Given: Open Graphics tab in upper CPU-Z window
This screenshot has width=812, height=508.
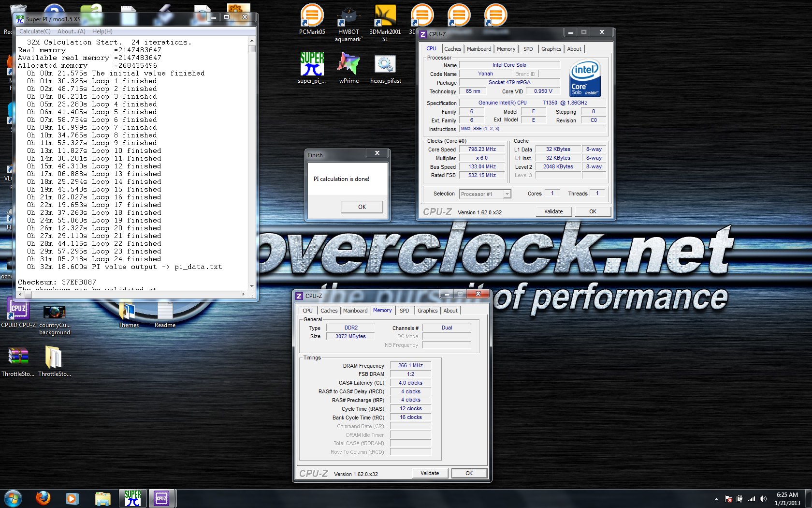Looking at the screenshot, I should 551,49.
